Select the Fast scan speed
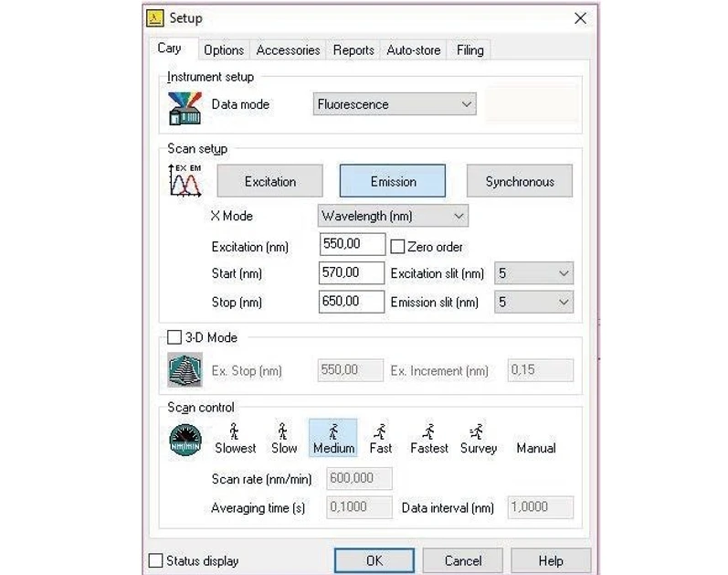 tap(380, 438)
